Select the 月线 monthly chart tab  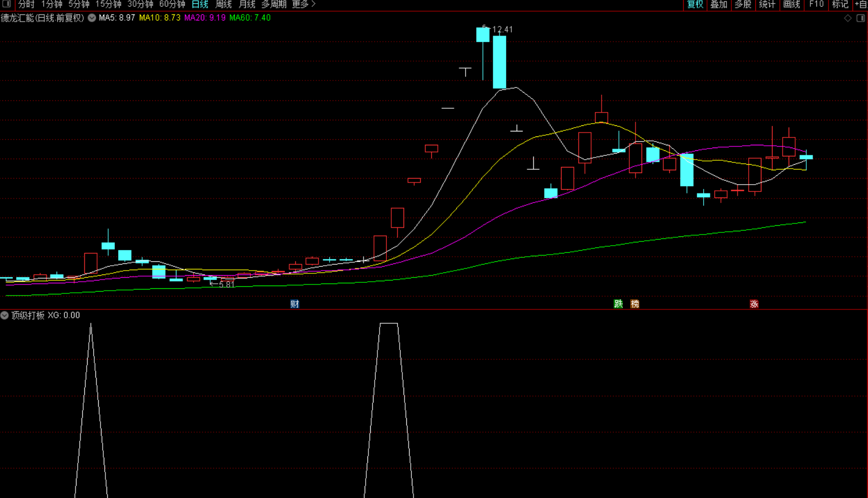point(247,4)
